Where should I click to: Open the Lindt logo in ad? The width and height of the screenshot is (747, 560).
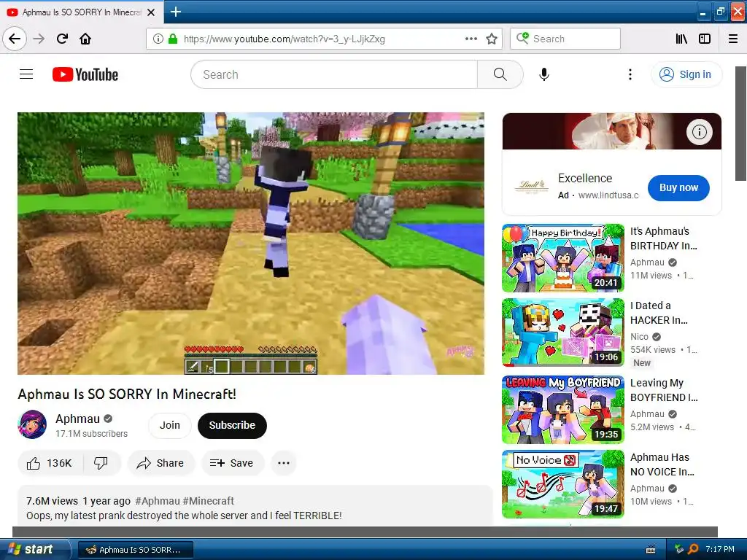[x=531, y=187]
